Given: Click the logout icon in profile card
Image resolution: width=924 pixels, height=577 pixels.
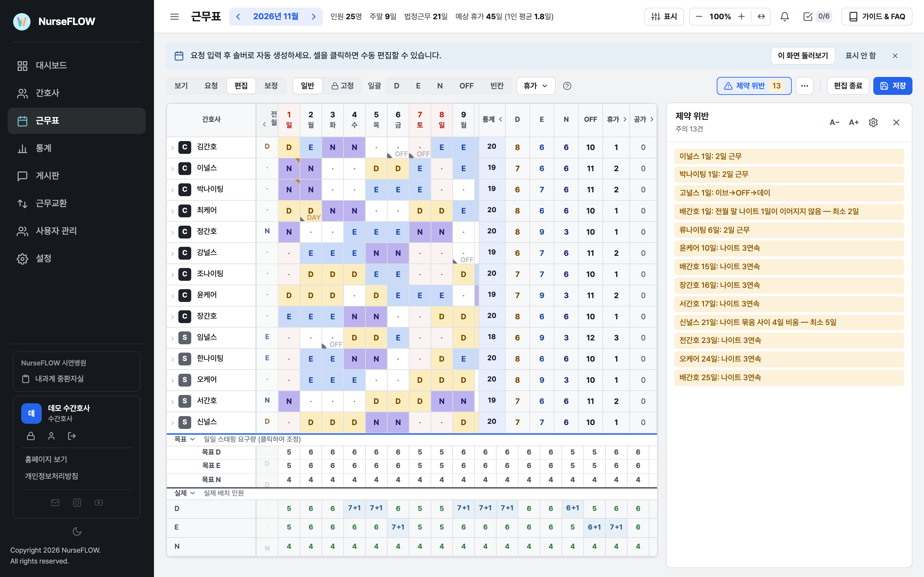Looking at the screenshot, I should (x=72, y=436).
